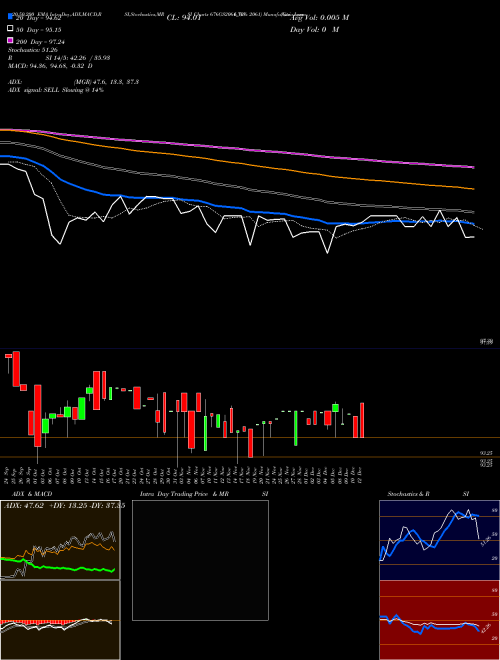The width and height of the screenshot is (500, 660).
Task: Click the 97.98 price axis label
Action: coord(487,342)
